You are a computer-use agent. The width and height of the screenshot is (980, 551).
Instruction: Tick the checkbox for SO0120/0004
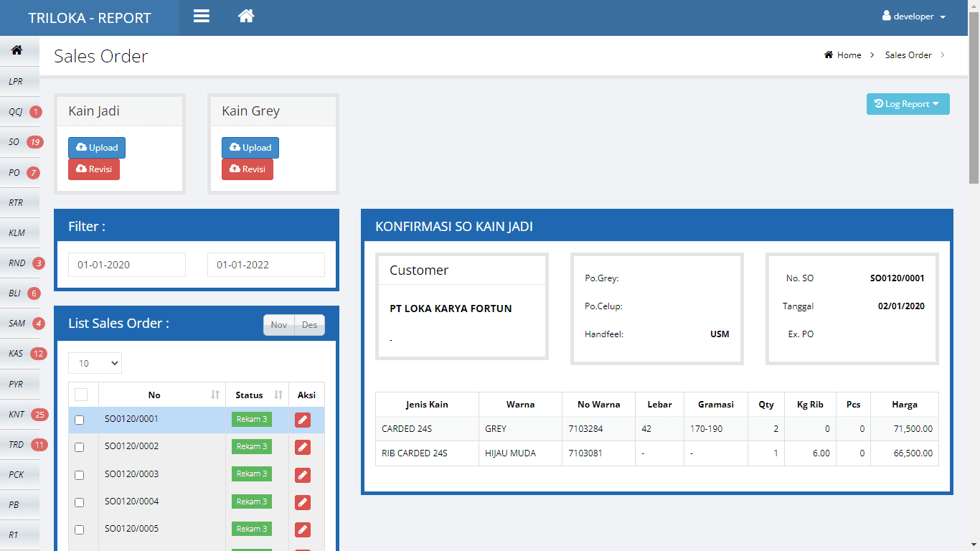pos(80,502)
